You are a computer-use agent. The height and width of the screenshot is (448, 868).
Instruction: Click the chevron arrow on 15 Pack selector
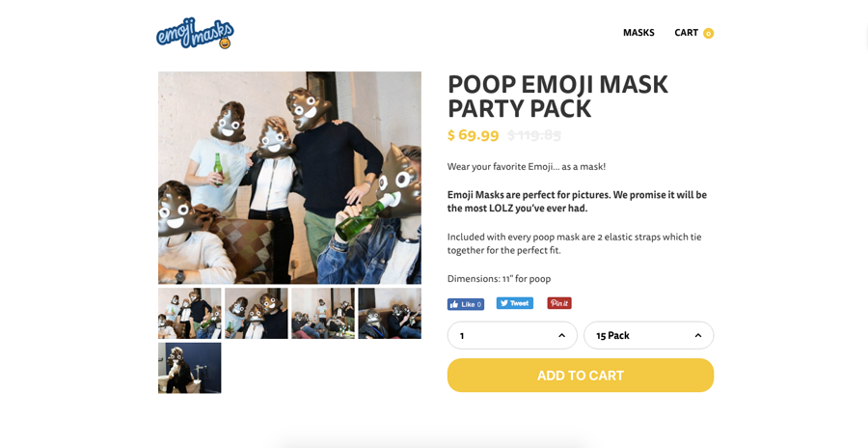698,335
